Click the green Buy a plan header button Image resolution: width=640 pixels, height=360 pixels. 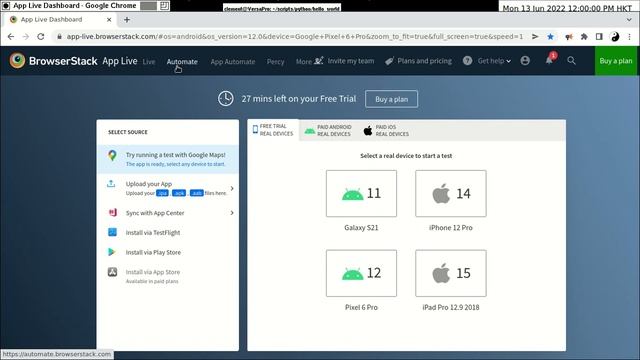[x=616, y=61]
